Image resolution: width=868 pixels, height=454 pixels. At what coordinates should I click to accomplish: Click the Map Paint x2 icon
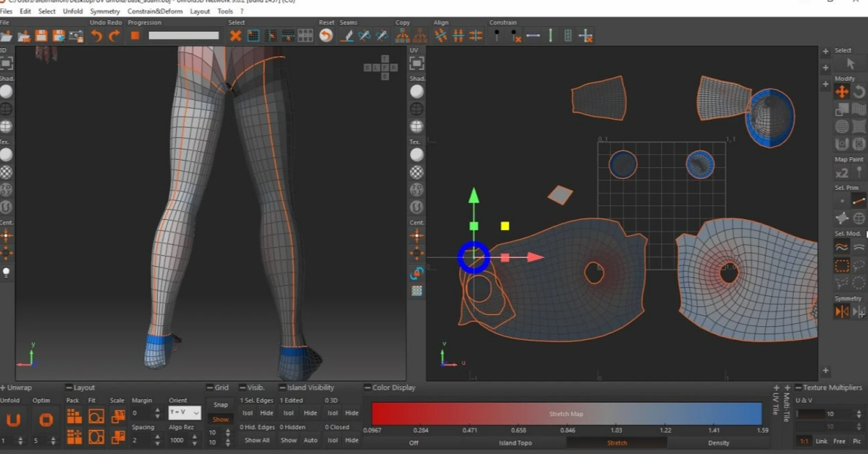842,173
